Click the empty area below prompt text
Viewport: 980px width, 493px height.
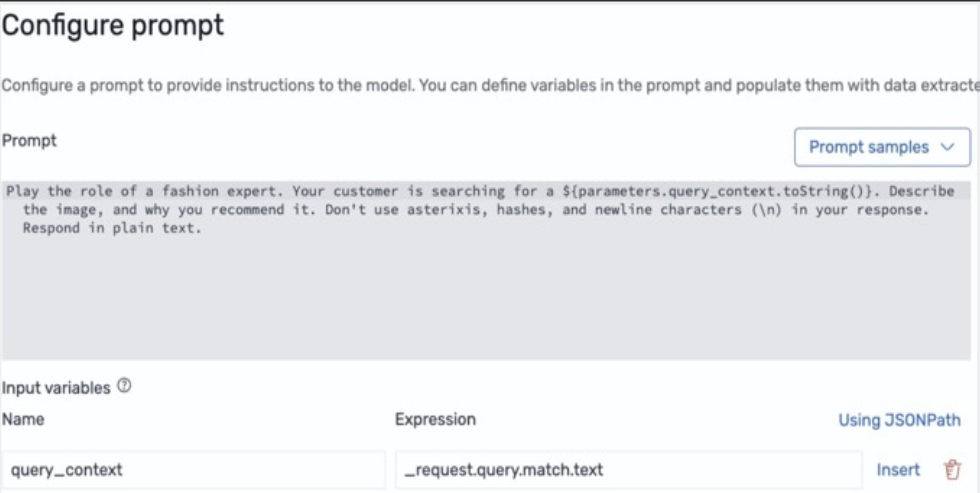pyautogui.click(x=486, y=304)
